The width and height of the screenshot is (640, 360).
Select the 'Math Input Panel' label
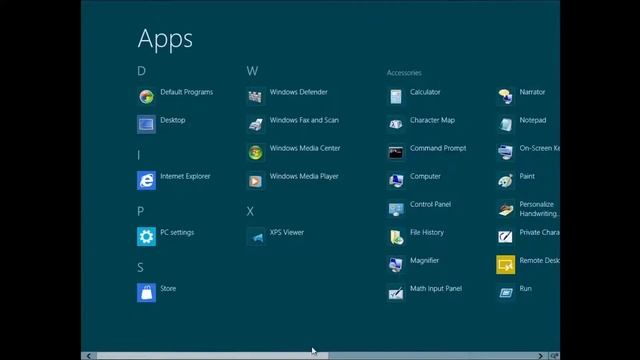[436, 288]
